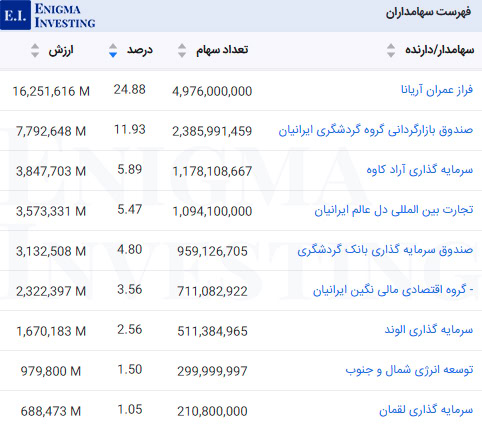Click percentage value 1.50
This screenshot has height=429, width=482.
(129, 369)
